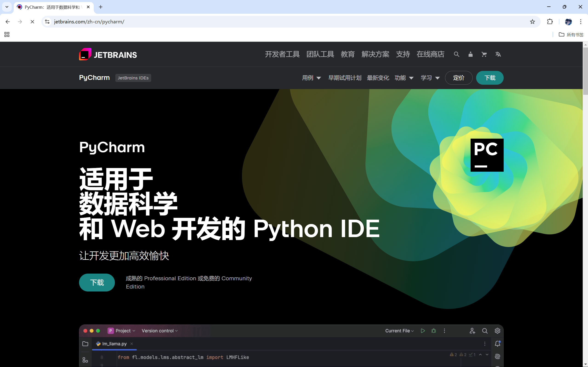The width and height of the screenshot is (588, 367).
Task: Open the 开发者工具 menu
Action: tap(282, 54)
